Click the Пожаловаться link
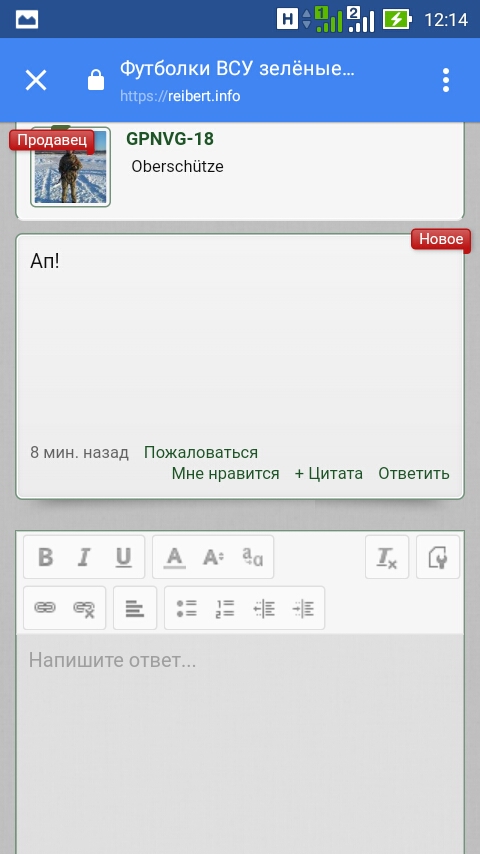The image size is (480, 854). click(x=200, y=453)
